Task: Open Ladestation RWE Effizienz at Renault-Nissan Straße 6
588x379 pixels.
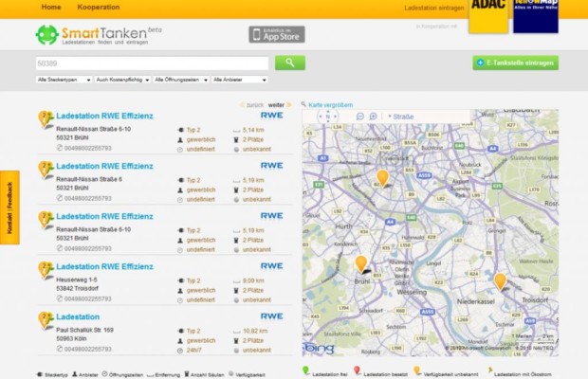Action: tap(104, 166)
